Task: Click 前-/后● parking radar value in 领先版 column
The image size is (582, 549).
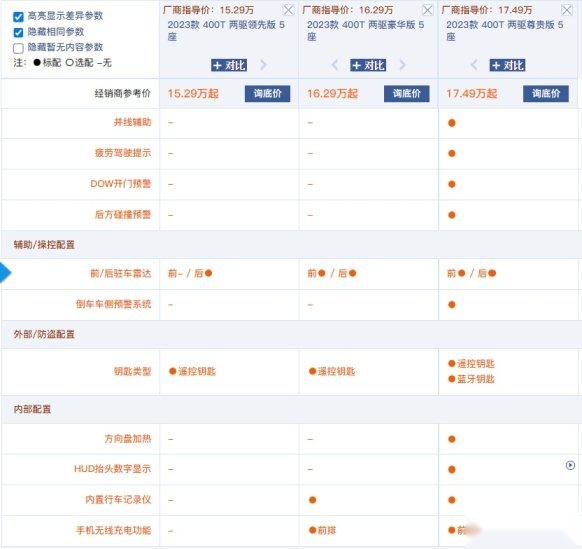Action: tap(190, 274)
